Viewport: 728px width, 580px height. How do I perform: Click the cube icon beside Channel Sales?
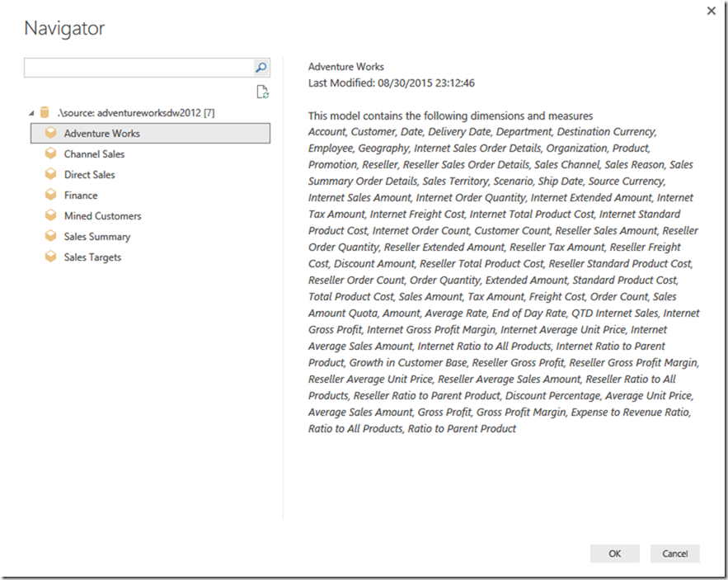50,153
